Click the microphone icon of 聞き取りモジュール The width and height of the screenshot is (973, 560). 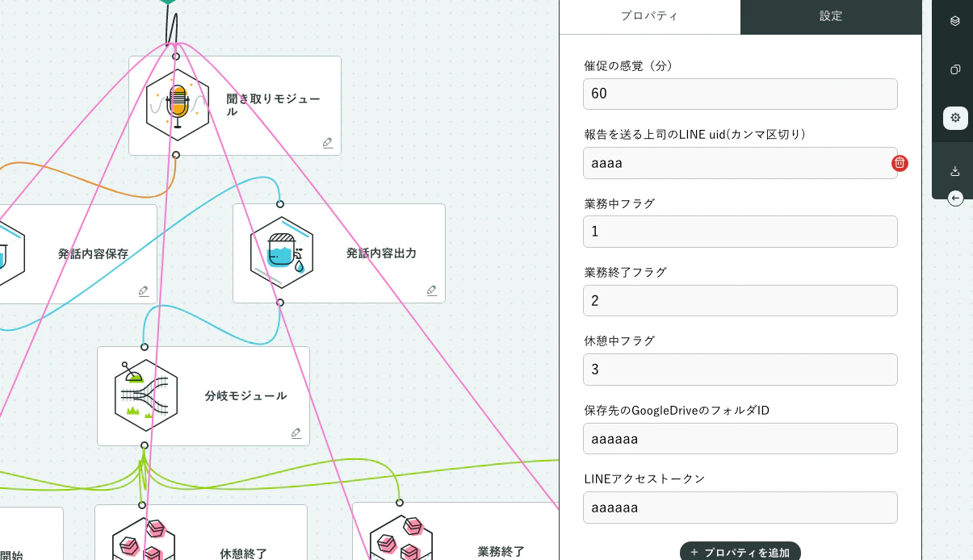point(178,106)
